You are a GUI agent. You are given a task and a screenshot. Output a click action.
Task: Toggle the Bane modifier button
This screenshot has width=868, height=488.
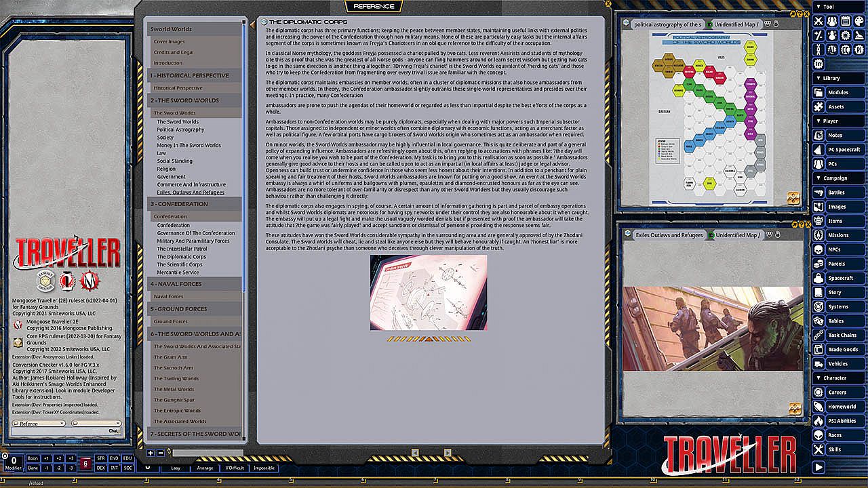pos(33,468)
